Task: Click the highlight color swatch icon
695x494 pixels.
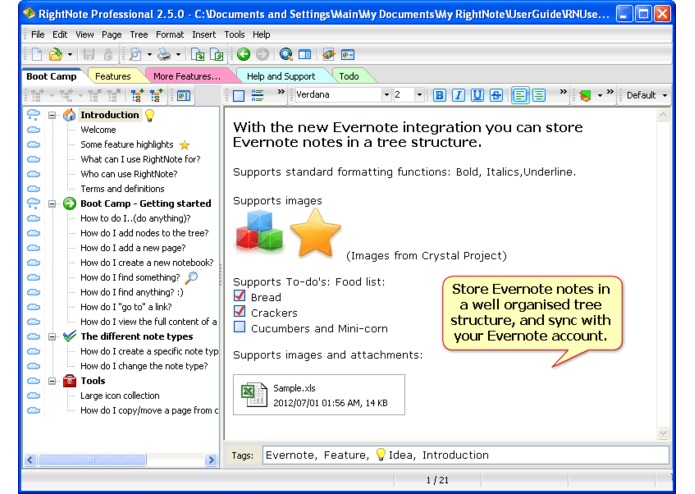Action: tap(585, 95)
